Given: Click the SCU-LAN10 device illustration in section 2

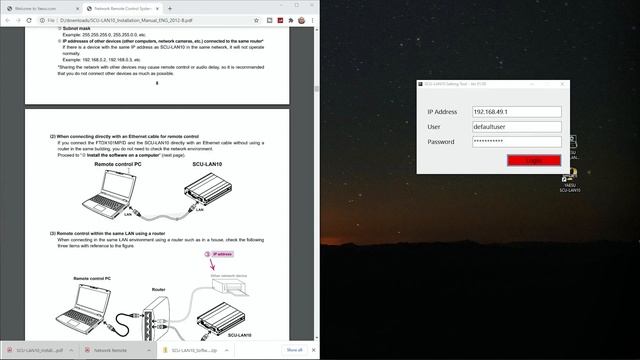Looking at the screenshot, I should pyautogui.click(x=208, y=189).
